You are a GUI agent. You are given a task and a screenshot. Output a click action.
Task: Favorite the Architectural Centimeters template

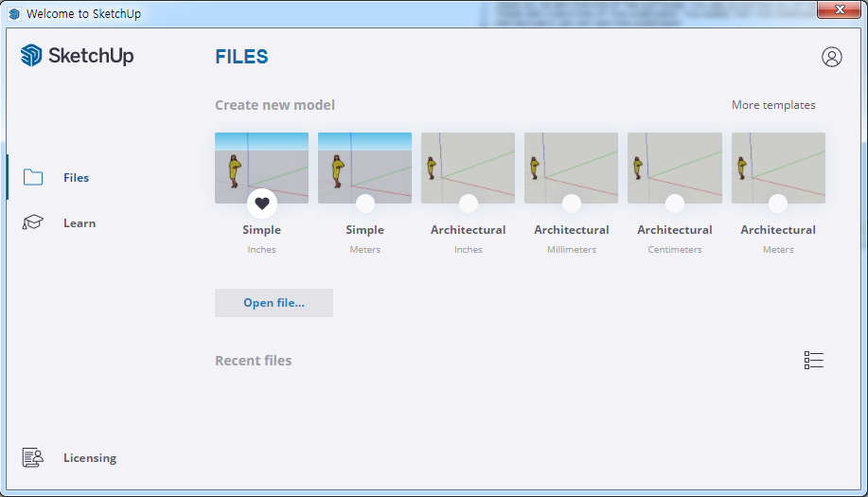[675, 204]
